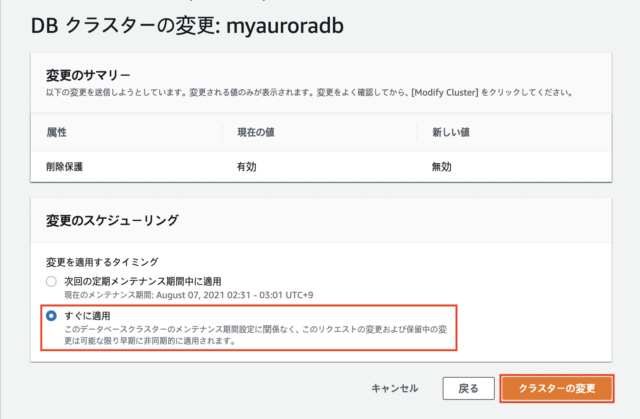Image resolution: width=640 pixels, height=419 pixels.
Task: Click the current value 有効 cell
Action: [x=247, y=166]
